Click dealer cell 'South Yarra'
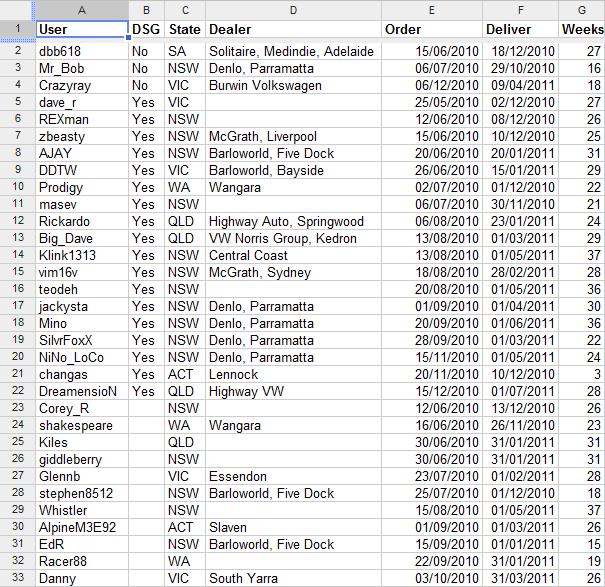The width and height of the screenshot is (605, 587). 293,577
